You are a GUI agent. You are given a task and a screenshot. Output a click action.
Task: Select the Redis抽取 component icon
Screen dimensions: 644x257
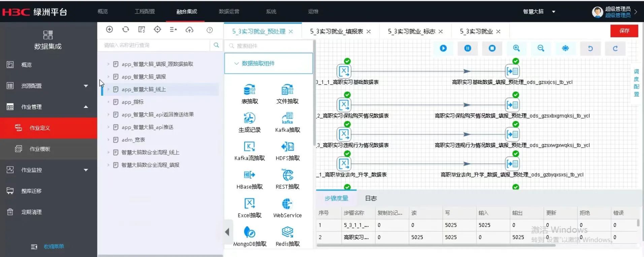[287, 232]
